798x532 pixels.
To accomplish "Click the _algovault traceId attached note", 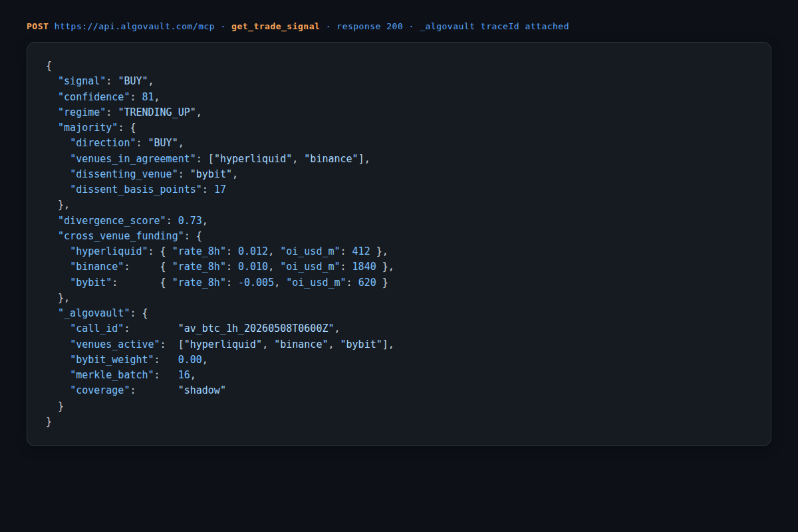I will [494, 27].
